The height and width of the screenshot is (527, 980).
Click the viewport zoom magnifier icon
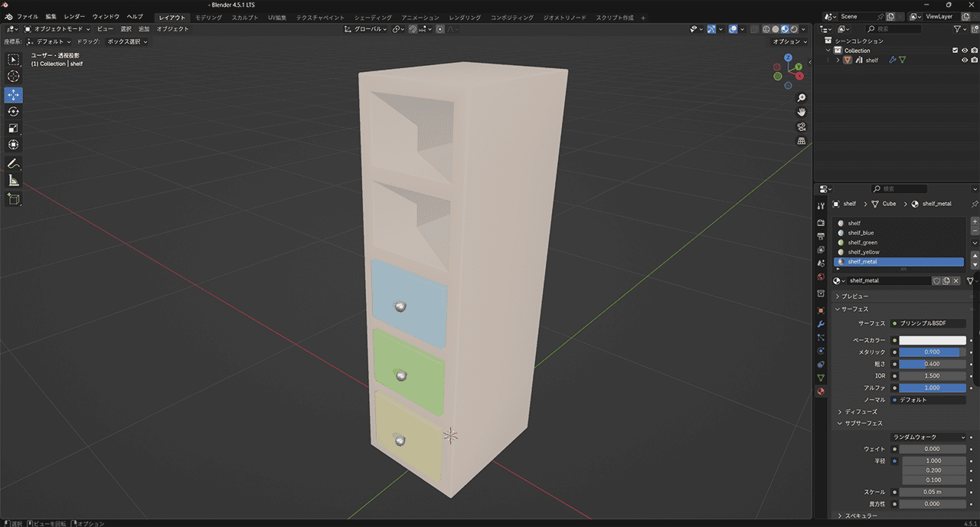pos(802,98)
